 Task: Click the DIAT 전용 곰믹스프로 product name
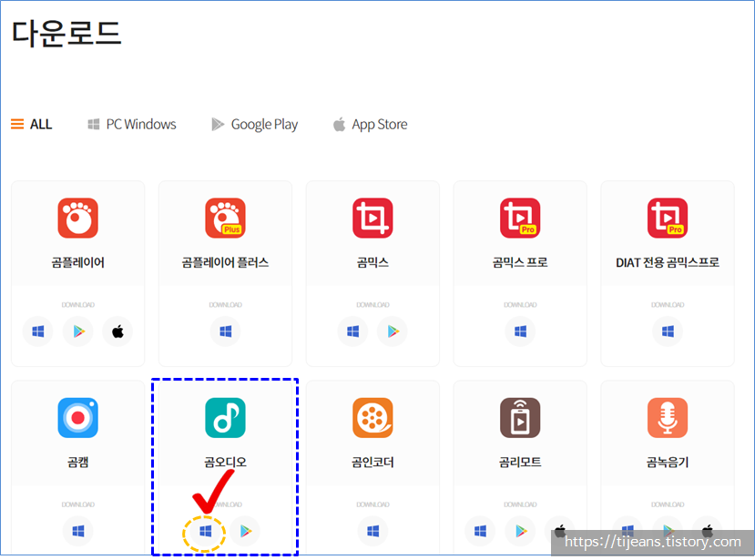[668, 262]
